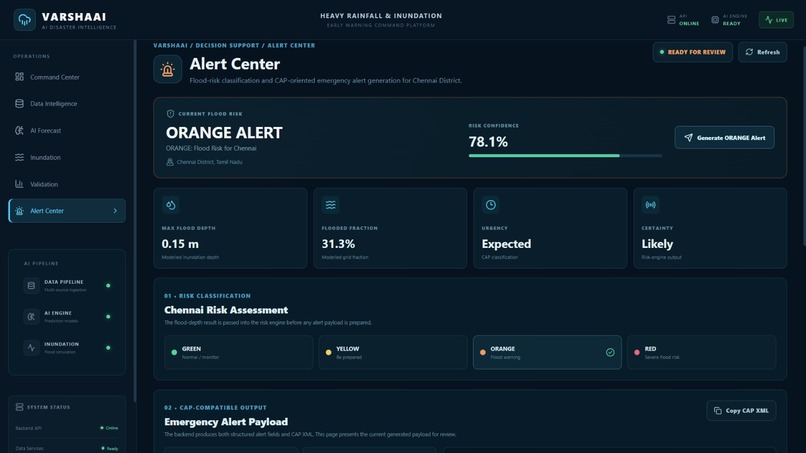Click the refresh arrows icon

coord(749,52)
